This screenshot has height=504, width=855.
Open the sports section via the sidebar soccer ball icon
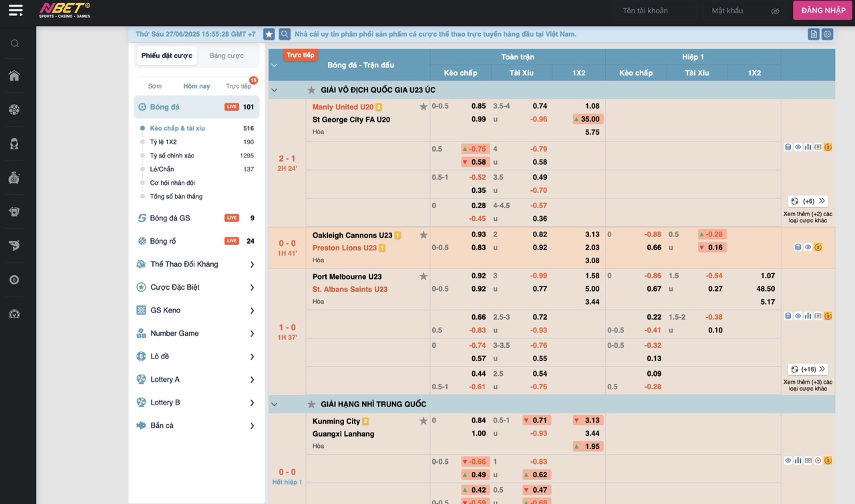[x=14, y=109]
